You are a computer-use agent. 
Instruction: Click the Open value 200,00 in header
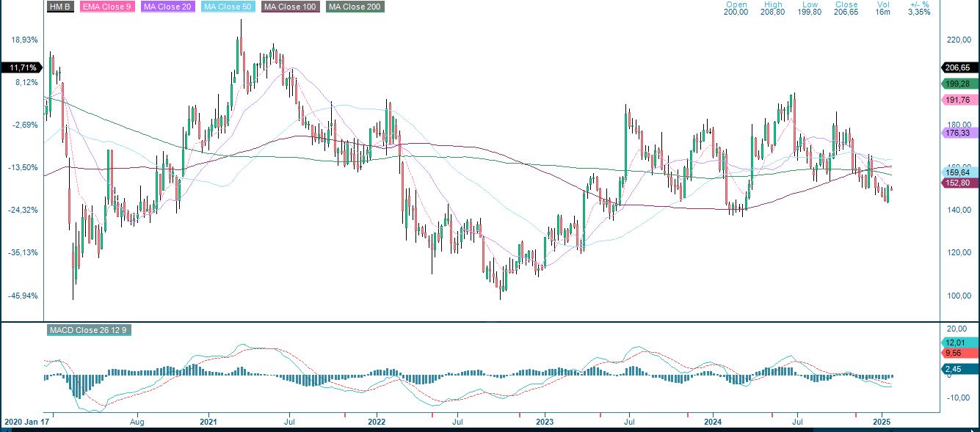click(x=736, y=12)
